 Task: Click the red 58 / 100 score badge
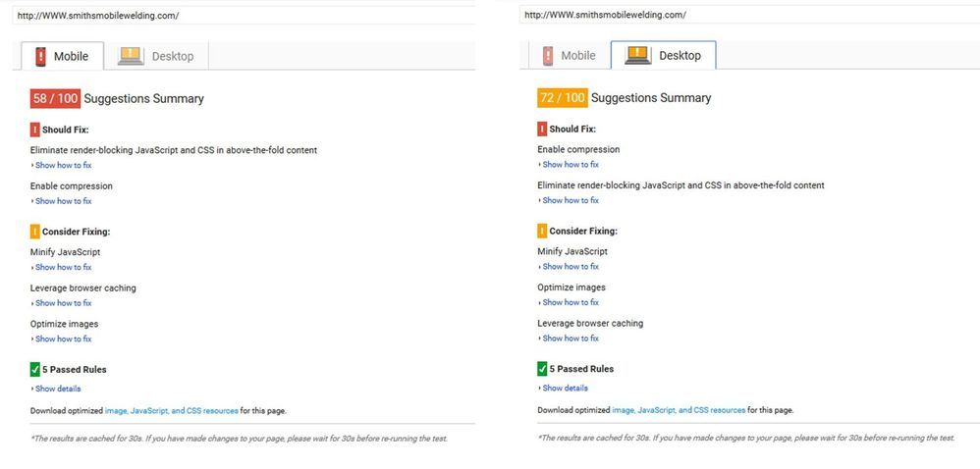pyautogui.click(x=55, y=99)
